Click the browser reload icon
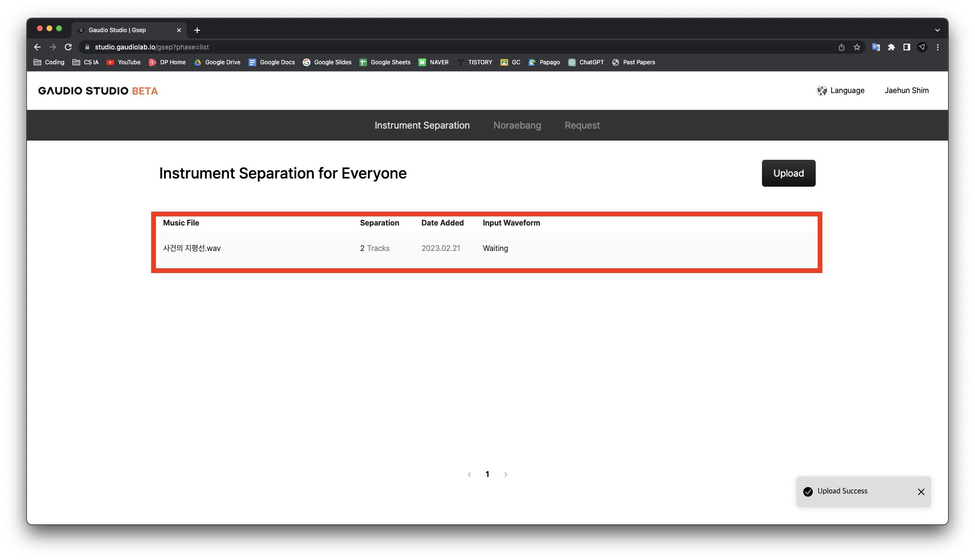Screen dimensions: 975x560 [x=68, y=47]
